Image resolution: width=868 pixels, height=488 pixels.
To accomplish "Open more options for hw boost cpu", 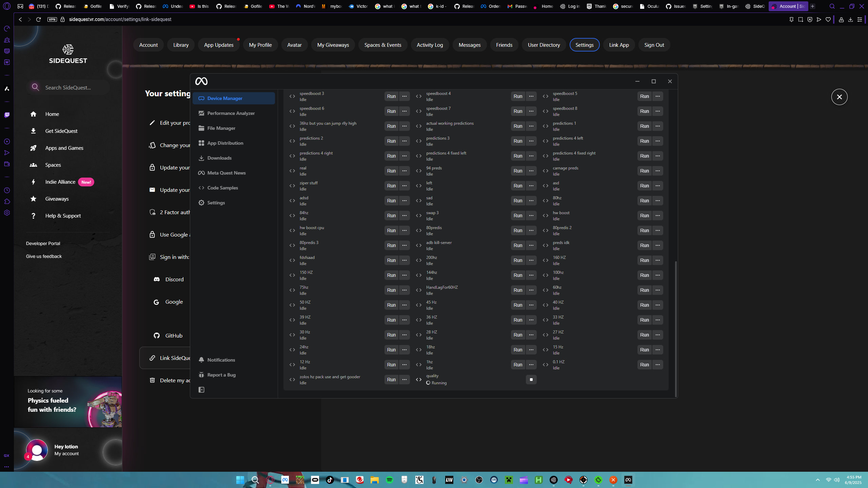I will [404, 230].
